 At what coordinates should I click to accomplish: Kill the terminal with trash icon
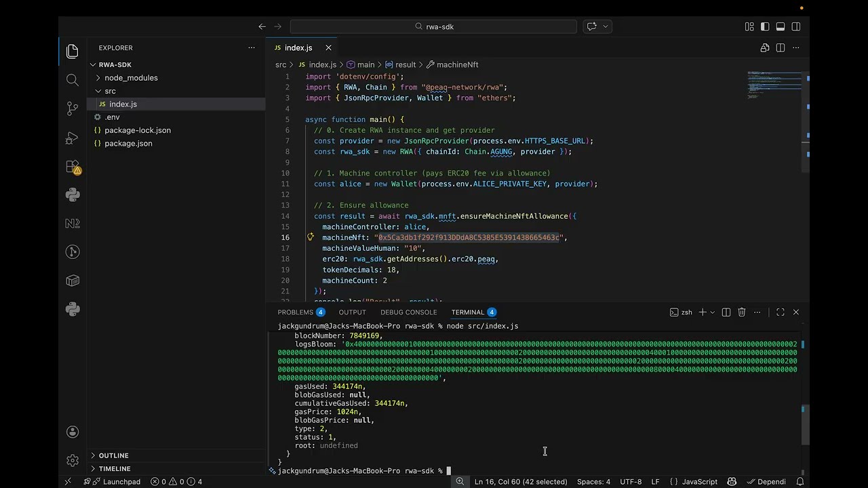pyautogui.click(x=742, y=312)
